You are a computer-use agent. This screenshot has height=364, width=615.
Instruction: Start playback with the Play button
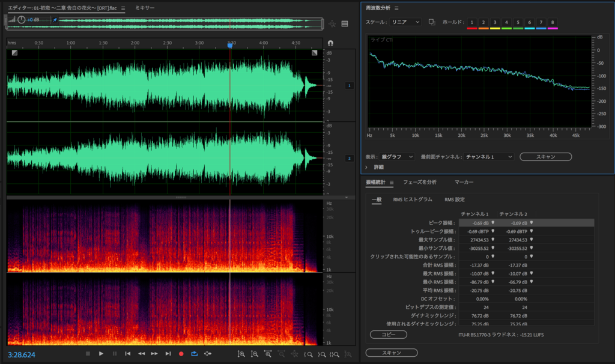(x=101, y=354)
